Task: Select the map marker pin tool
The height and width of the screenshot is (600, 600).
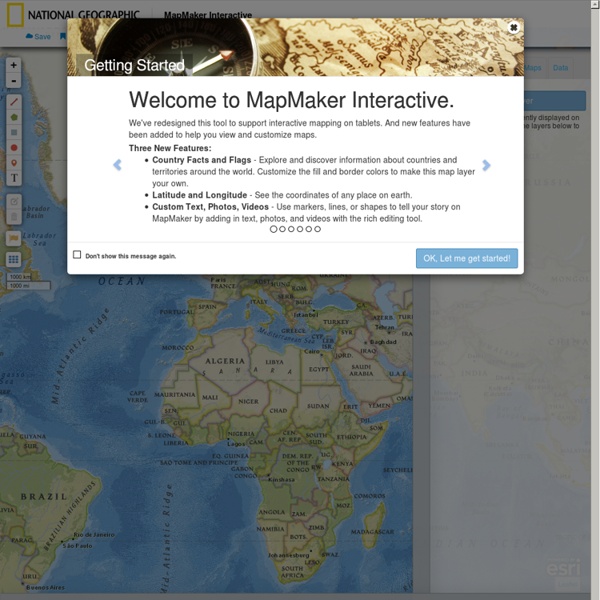Action: (x=14, y=162)
